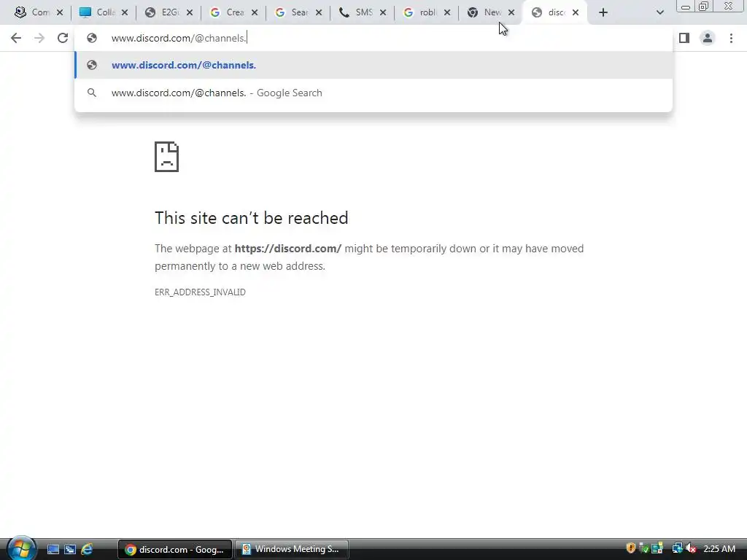The image size is (747, 560).
Task: Click the ERR_ADDRESS_INVALID error code
Action: tap(200, 292)
